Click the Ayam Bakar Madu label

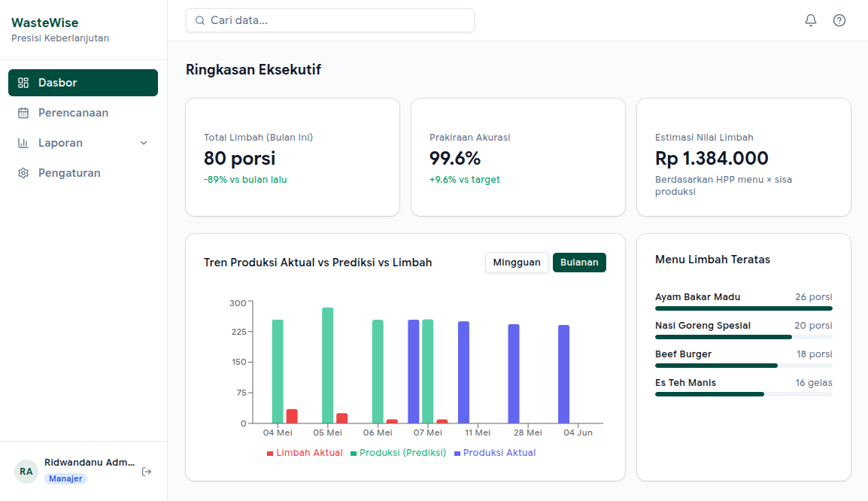point(697,296)
